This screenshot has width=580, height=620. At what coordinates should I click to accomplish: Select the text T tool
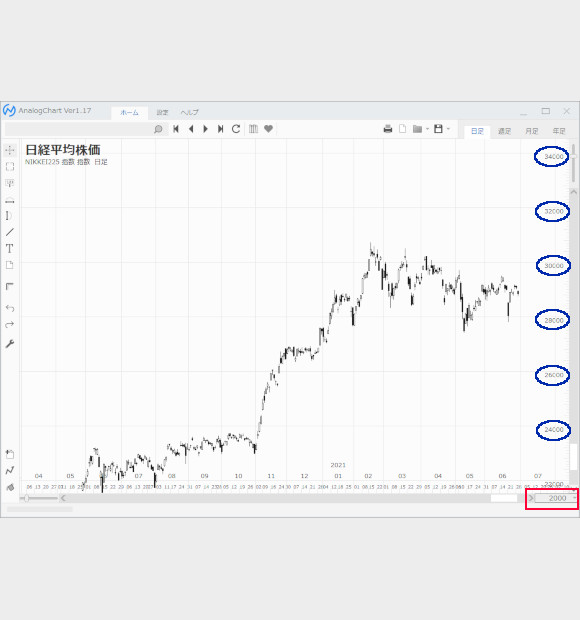coord(10,249)
